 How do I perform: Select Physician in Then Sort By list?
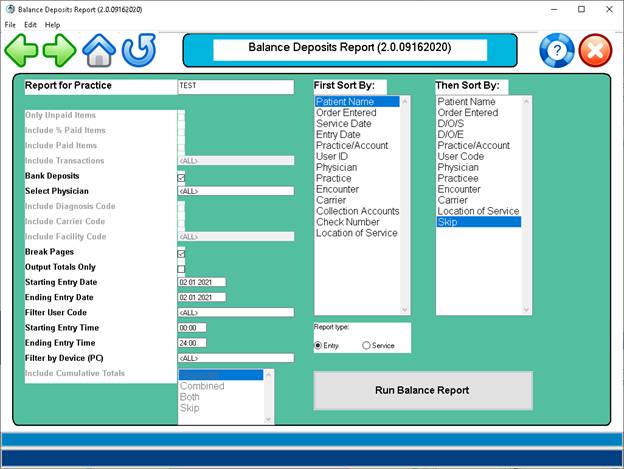click(x=460, y=167)
